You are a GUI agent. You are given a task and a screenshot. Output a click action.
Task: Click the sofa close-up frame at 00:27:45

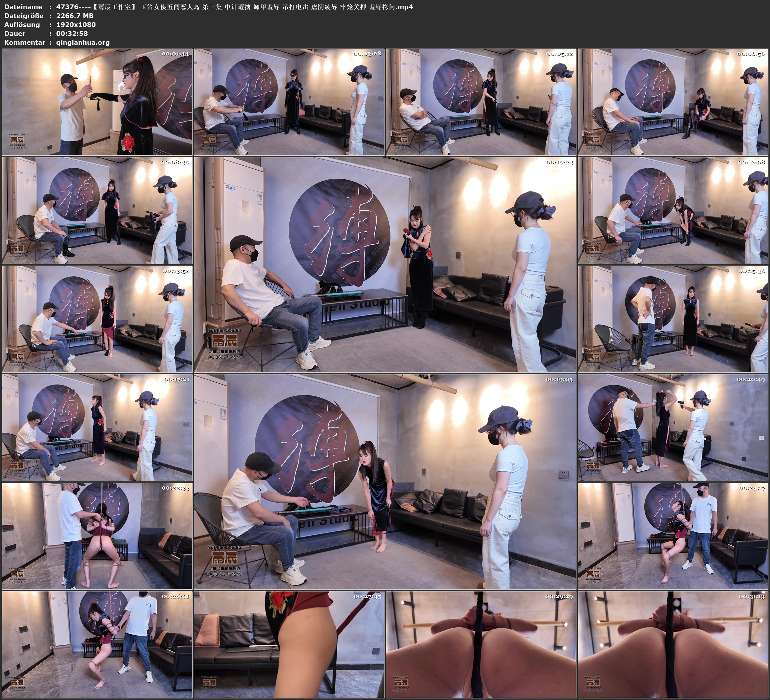pos(289,644)
